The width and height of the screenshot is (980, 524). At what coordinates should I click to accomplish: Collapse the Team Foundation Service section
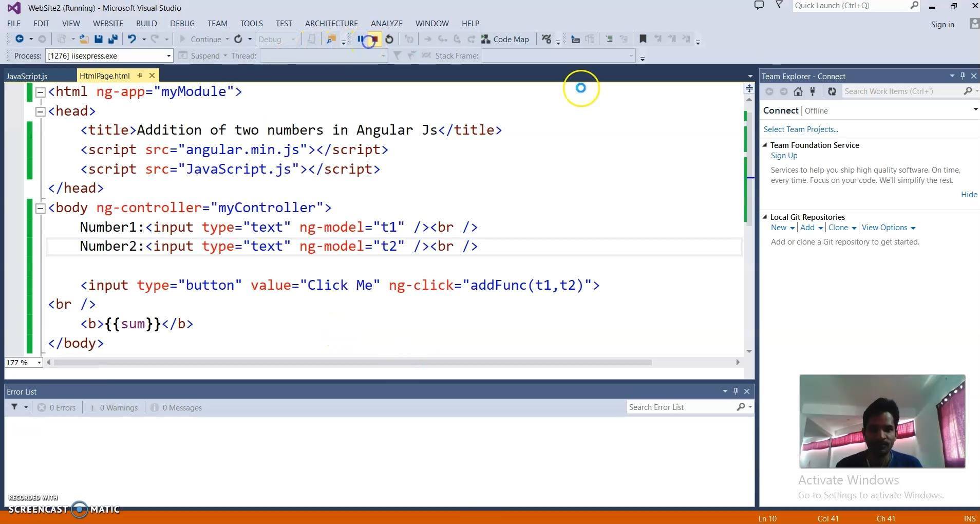(x=765, y=145)
